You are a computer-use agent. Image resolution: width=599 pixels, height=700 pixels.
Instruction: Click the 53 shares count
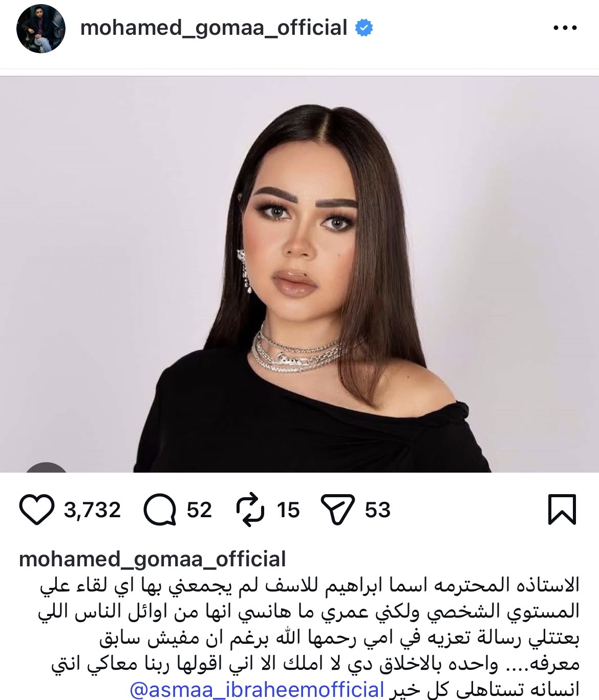coord(378,510)
